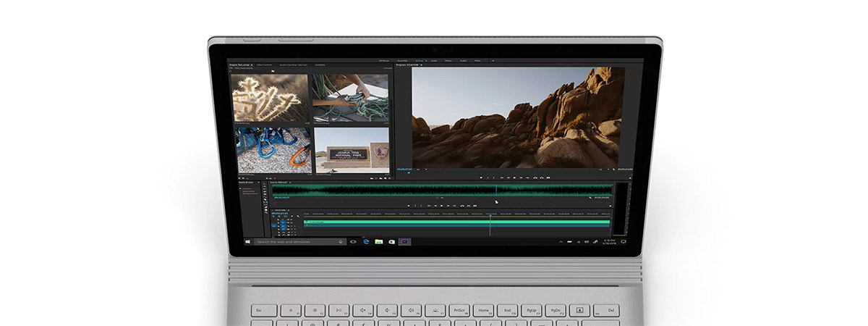
Task: Show hidden system tray icons
Action: (x=561, y=241)
